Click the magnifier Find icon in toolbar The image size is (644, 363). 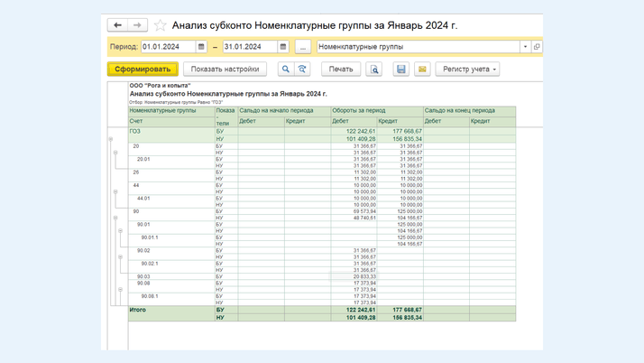(x=285, y=69)
